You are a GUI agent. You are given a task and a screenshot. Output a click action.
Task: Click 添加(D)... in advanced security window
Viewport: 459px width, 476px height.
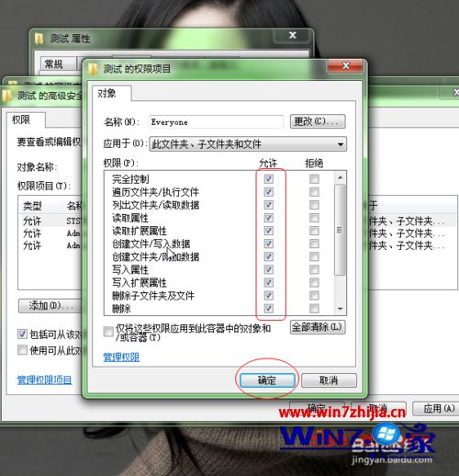[x=50, y=306]
